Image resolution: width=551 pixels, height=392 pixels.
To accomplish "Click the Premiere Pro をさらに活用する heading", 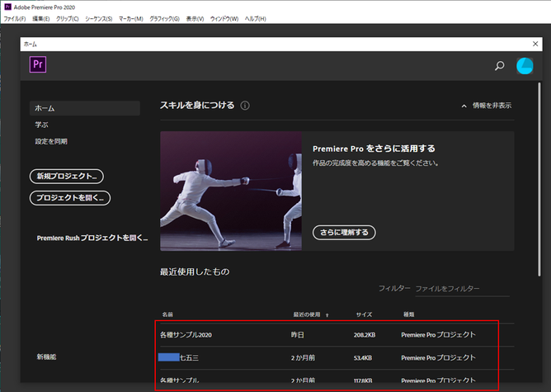I will coord(374,149).
